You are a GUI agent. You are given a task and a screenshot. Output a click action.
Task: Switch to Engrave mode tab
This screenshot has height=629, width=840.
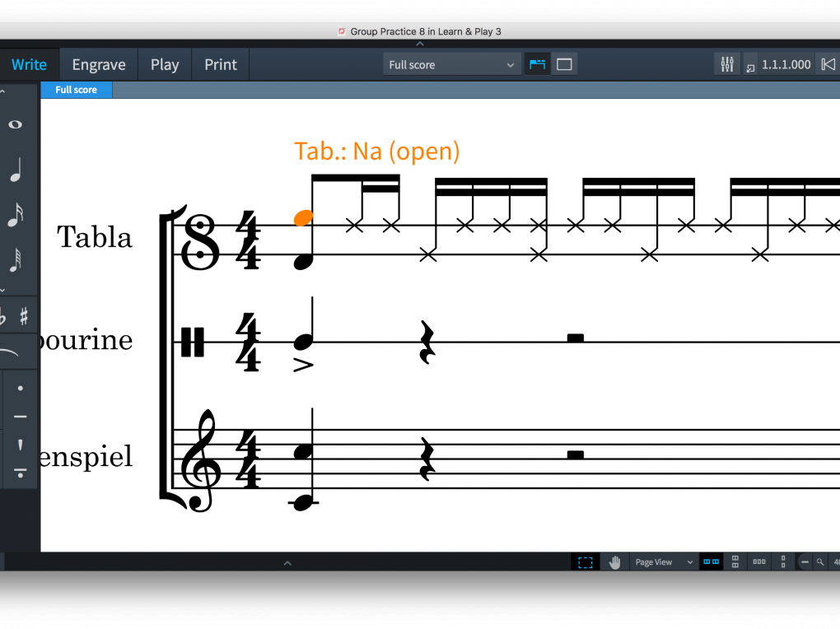[99, 65]
